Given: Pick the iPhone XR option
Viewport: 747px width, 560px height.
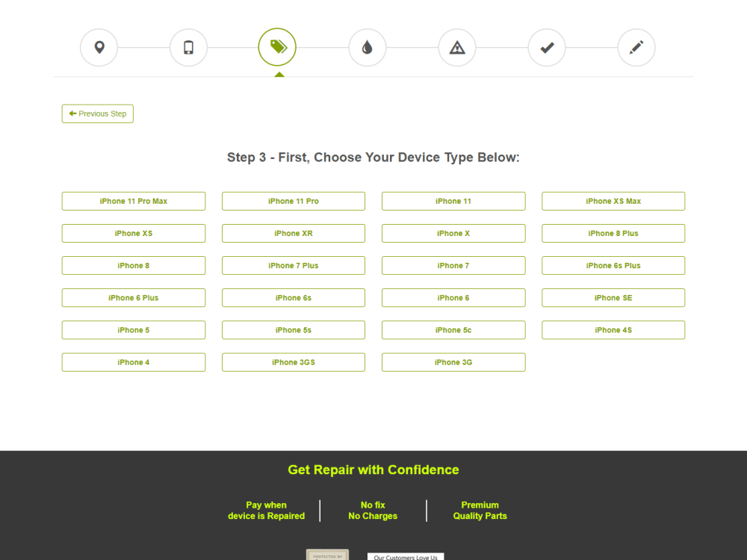Looking at the screenshot, I should coord(294,233).
